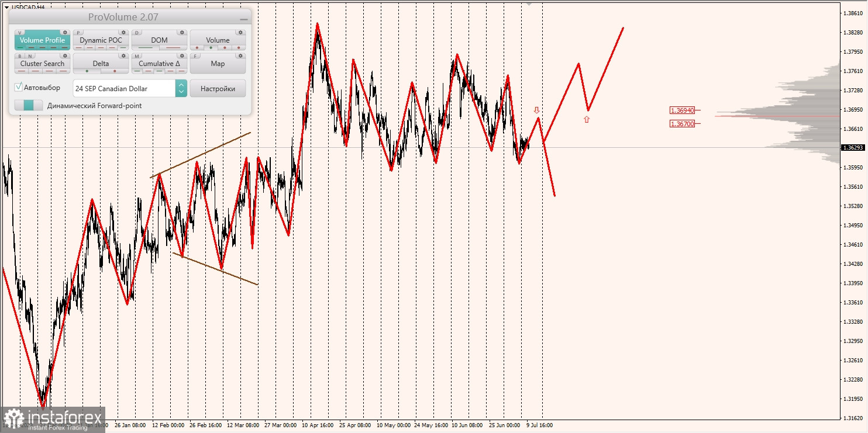Open Volume Profile settings gear
Image resolution: width=868 pixels, height=433 pixels.
click(65, 32)
